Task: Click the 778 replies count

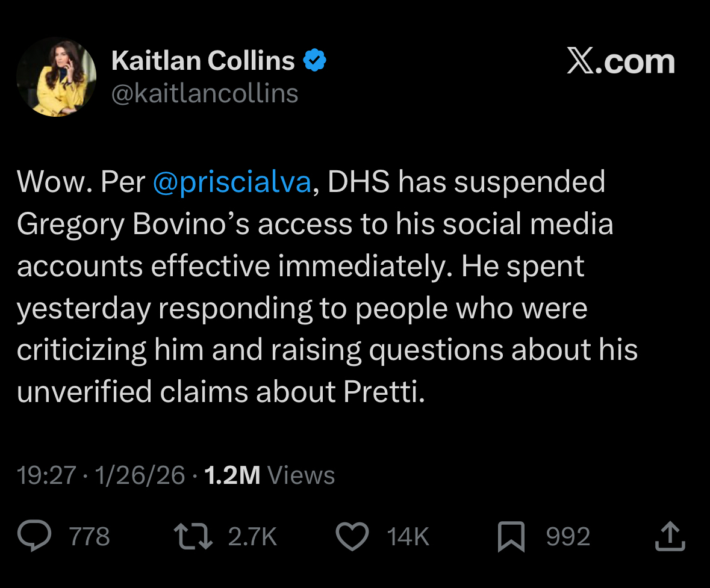Action: 90,537
